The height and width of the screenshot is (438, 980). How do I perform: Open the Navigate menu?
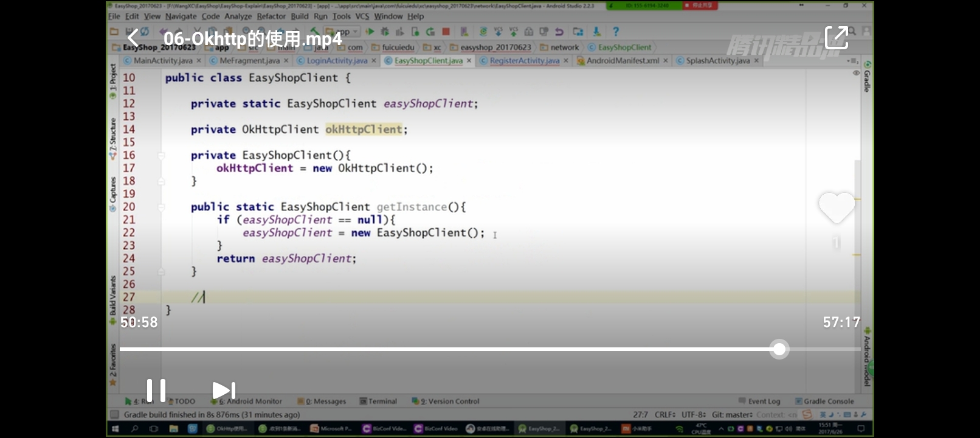pyautogui.click(x=181, y=16)
